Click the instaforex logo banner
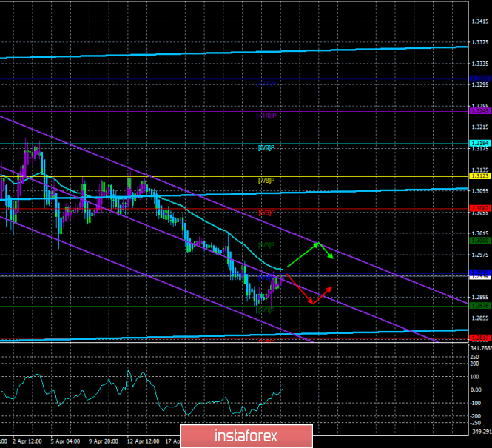 pos(246,436)
